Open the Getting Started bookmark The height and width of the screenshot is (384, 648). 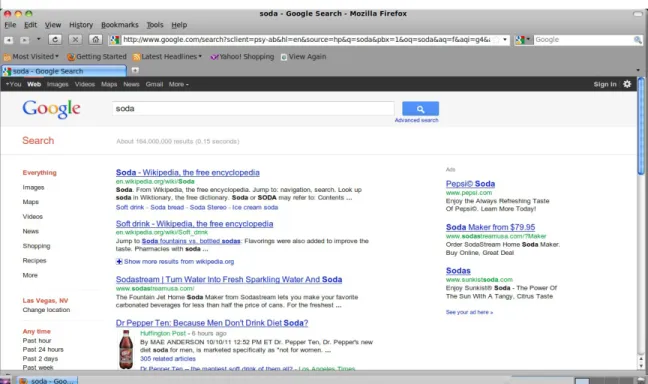click(x=97, y=57)
